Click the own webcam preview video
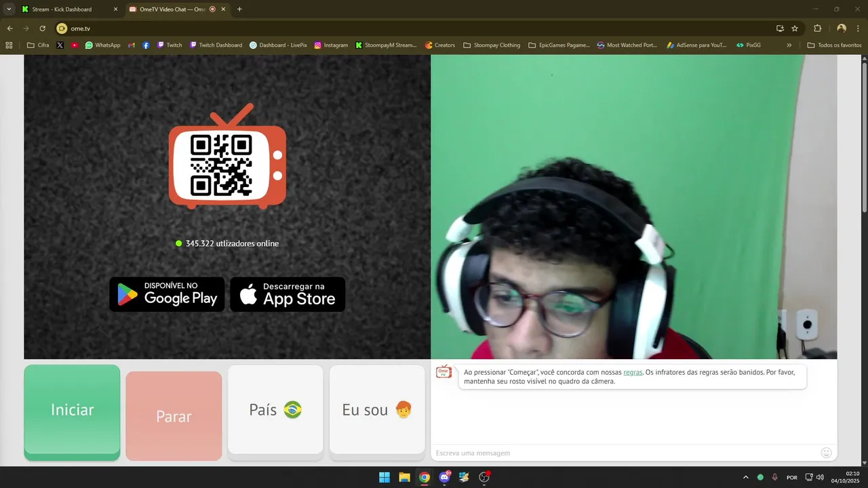Viewport: 868px width, 488px height. click(x=633, y=207)
